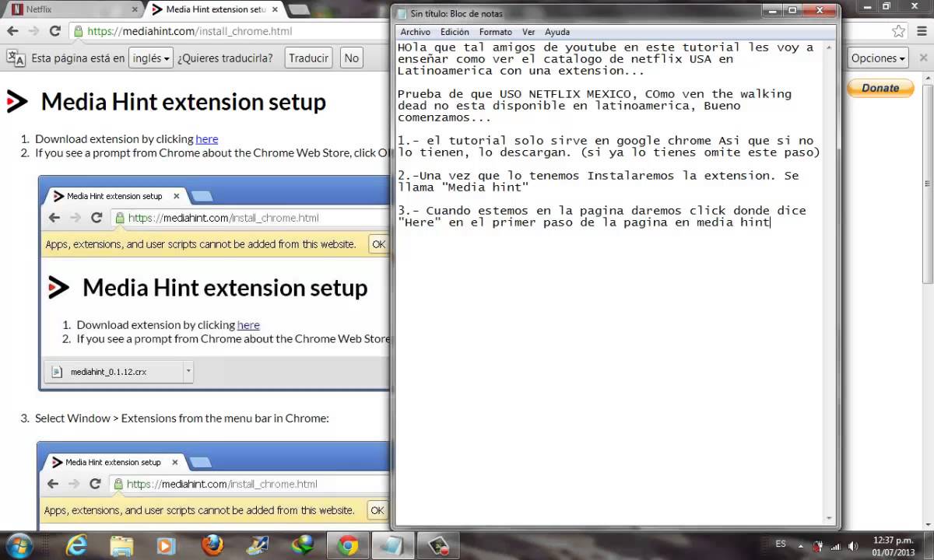Open Windows Explorer folder in taskbar
934x560 pixels.
pyautogui.click(x=121, y=545)
